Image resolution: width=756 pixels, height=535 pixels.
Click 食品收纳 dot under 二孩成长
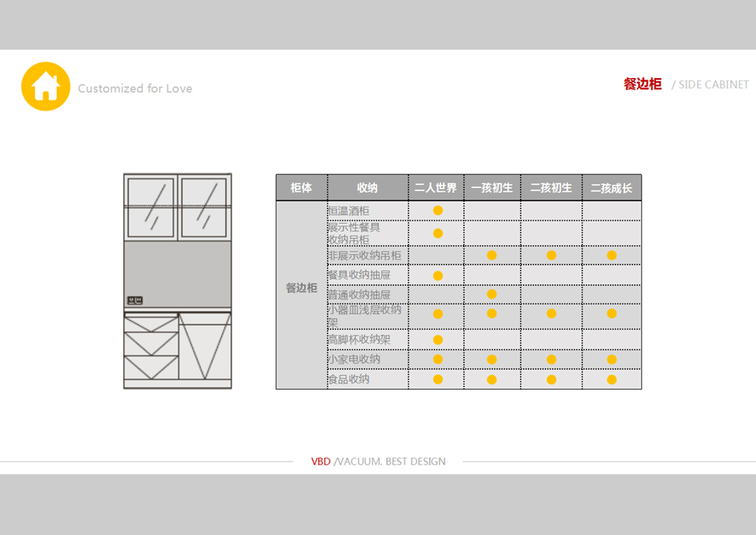coord(612,380)
